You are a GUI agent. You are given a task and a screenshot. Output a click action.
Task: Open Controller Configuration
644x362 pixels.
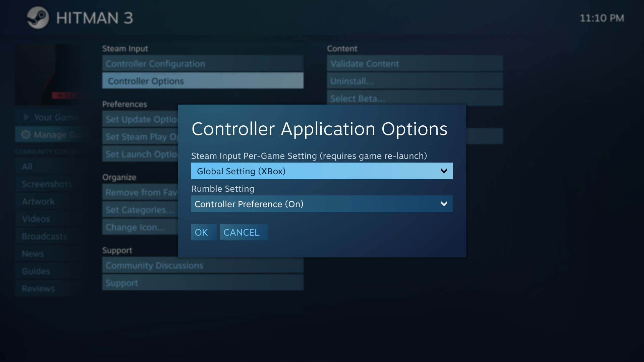155,63
